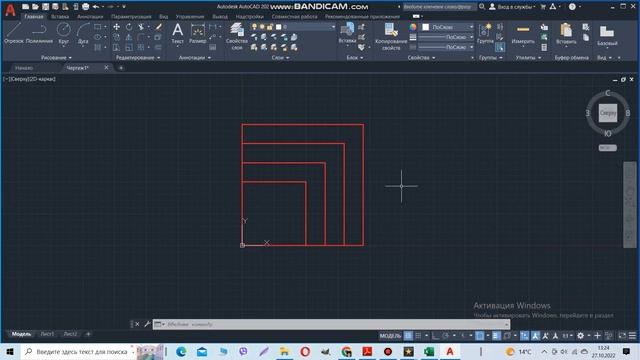Select the Размер (Dimension) tool
The image size is (640, 360).
point(198,33)
